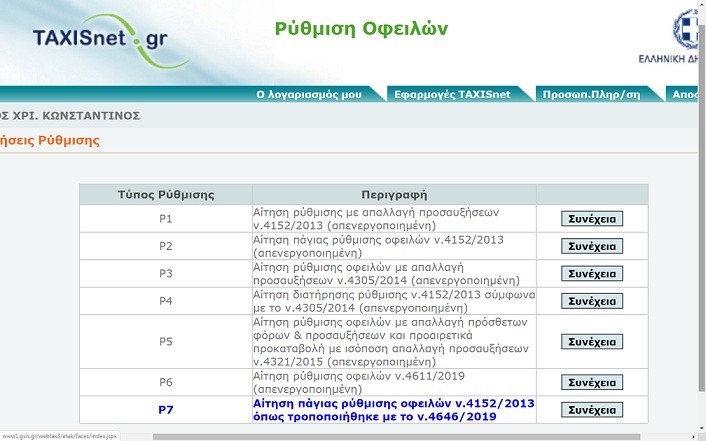Open the P7 description link ν.4646/2019
706x441 pixels.
393,410
